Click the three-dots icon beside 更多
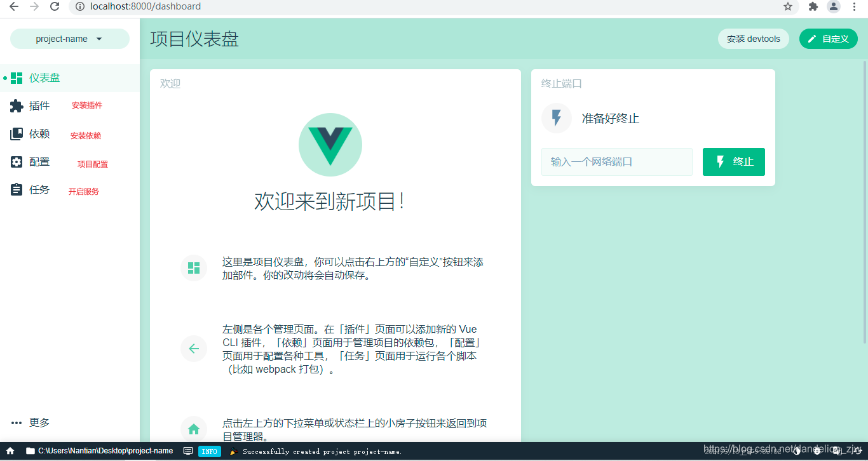Screen dimensions: 868x461 (17, 423)
